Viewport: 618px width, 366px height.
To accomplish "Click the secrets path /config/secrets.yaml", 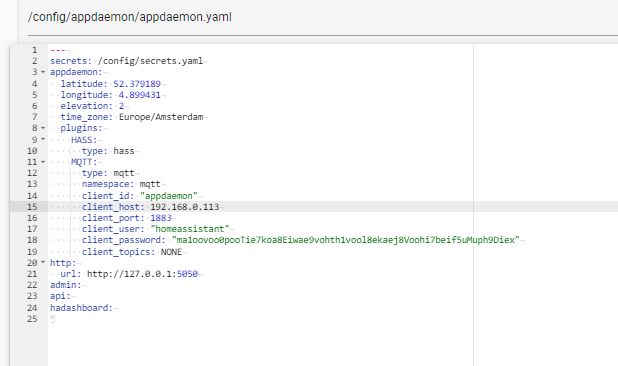I will pos(150,61).
